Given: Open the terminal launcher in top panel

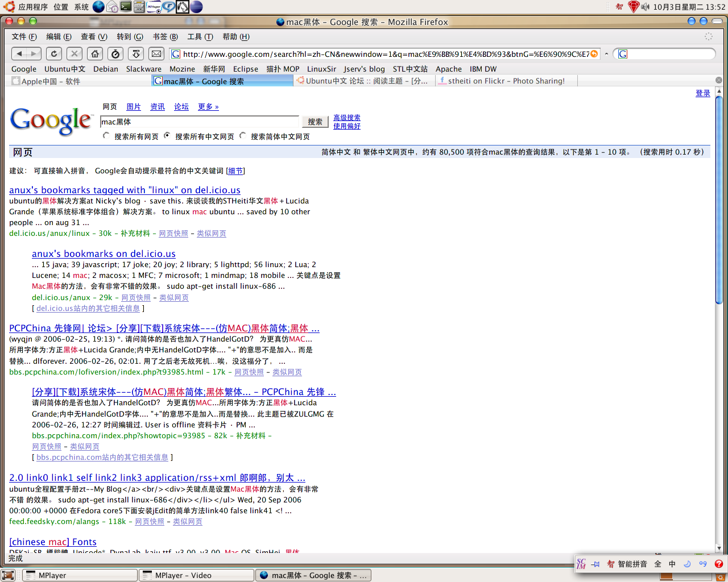Looking at the screenshot, I should coord(126,7).
